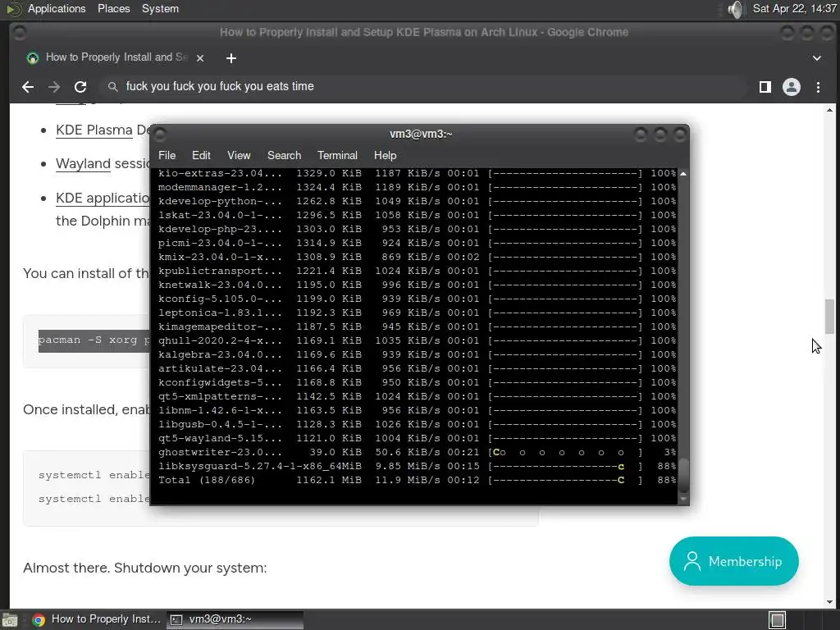
Task: Click the libksysguard progress bar
Action: click(x=565, y=466)
